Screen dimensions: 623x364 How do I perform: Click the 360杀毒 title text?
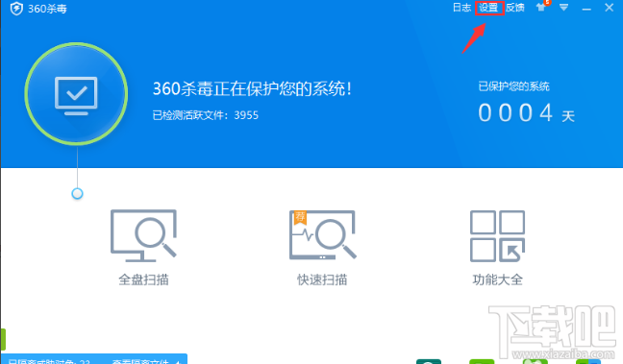coord(47,9)
